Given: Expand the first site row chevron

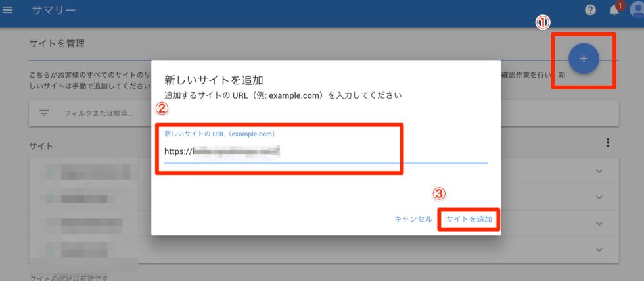Looking at the screenshot, I should (x=599, y=171).
